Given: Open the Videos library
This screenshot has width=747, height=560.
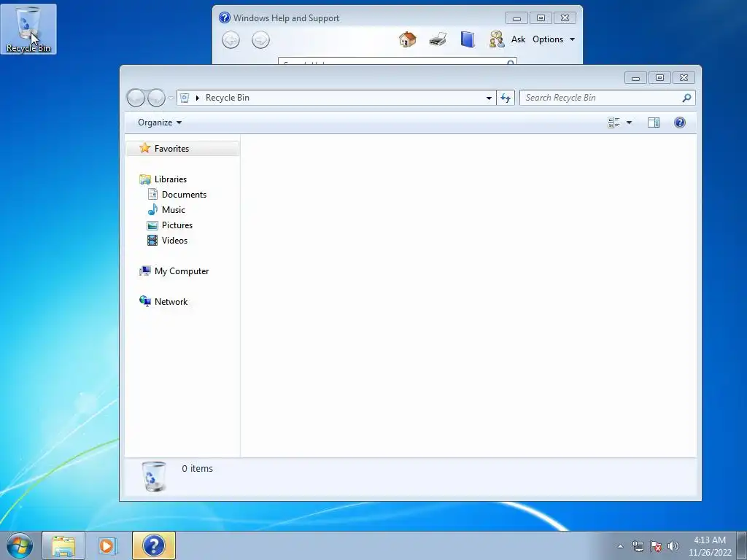Looking at the screenshot, I should point(174,241).
